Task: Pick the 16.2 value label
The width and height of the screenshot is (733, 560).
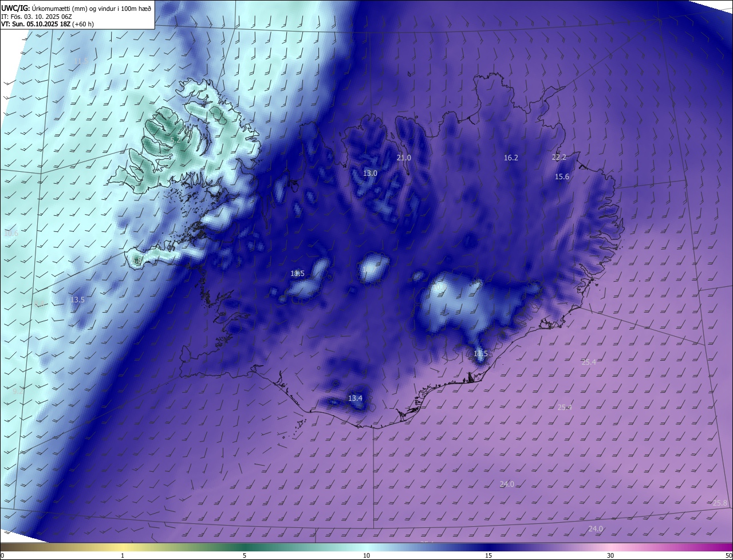Action: point(511,157)
